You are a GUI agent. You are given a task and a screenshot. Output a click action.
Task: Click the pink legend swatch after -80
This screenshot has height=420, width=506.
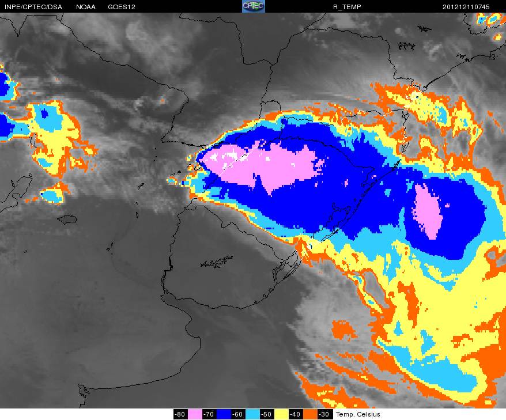(x=195, y=414)
